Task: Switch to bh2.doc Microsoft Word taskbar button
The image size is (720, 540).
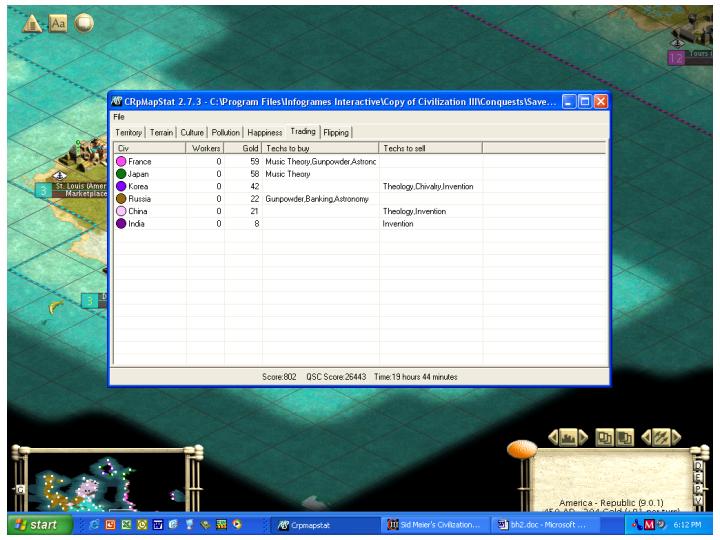Action: point(545,525)
